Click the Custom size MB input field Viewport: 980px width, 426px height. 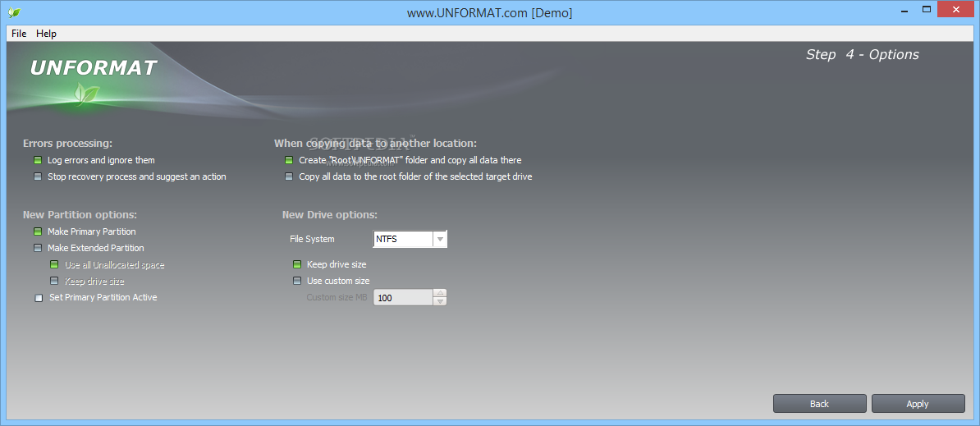[403, 298]
